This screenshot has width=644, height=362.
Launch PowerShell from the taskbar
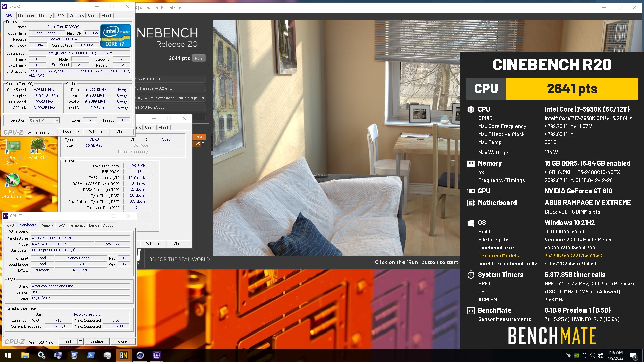click(x=91, y=355)
